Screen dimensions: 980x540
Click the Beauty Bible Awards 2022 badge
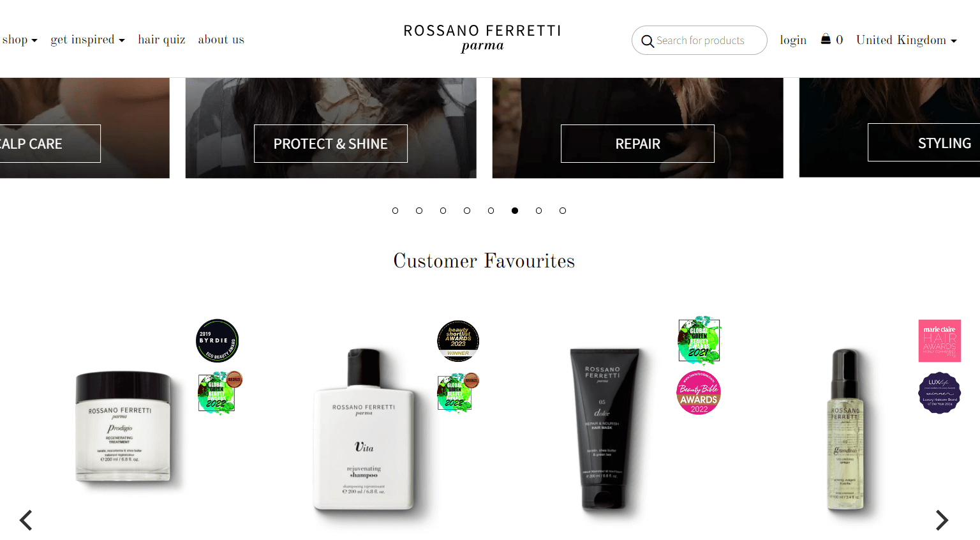[699, 393]
